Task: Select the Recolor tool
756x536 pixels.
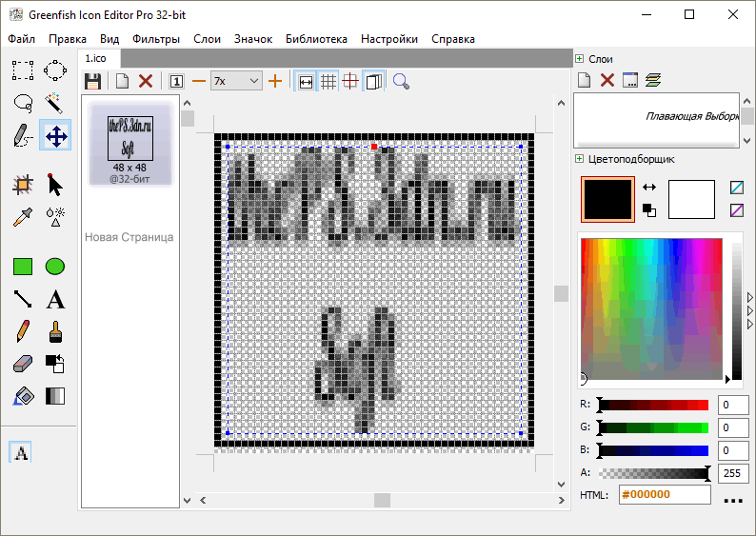Action: click(55, 364)
